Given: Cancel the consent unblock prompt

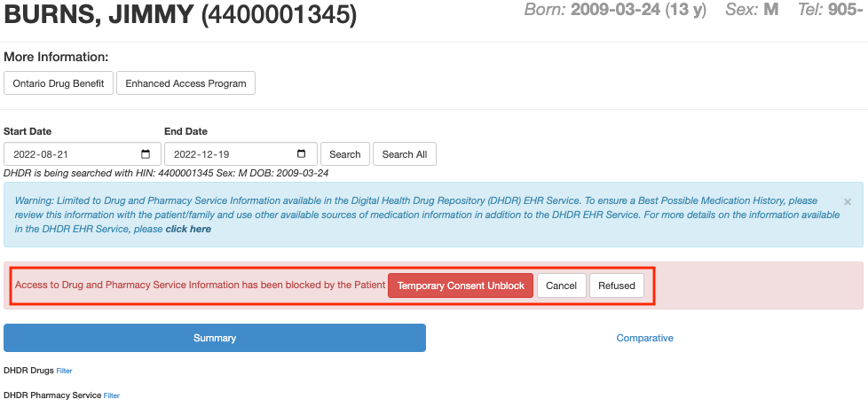Looking at the screenshot, I should 561,286.
